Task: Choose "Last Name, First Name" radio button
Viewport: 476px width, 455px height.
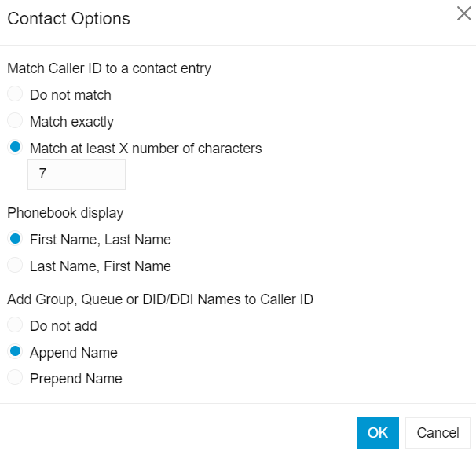Action: pyautogui.click(x=15, y=265)
